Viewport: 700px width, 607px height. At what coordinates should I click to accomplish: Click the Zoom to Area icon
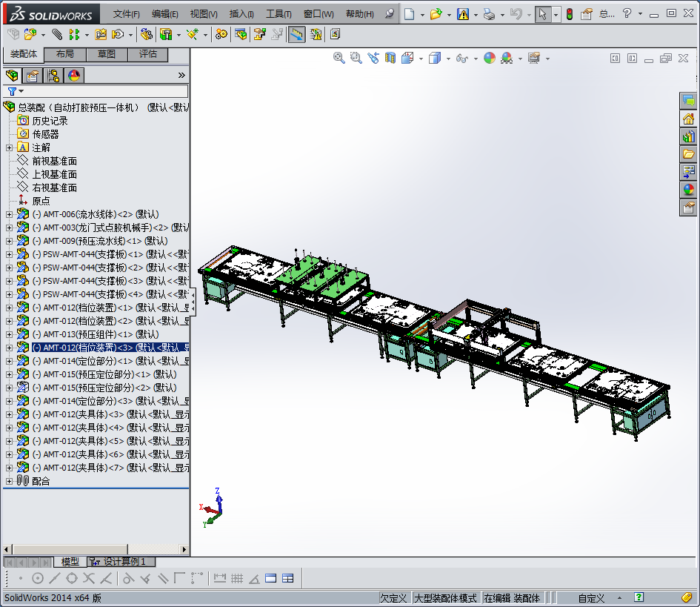356,58
